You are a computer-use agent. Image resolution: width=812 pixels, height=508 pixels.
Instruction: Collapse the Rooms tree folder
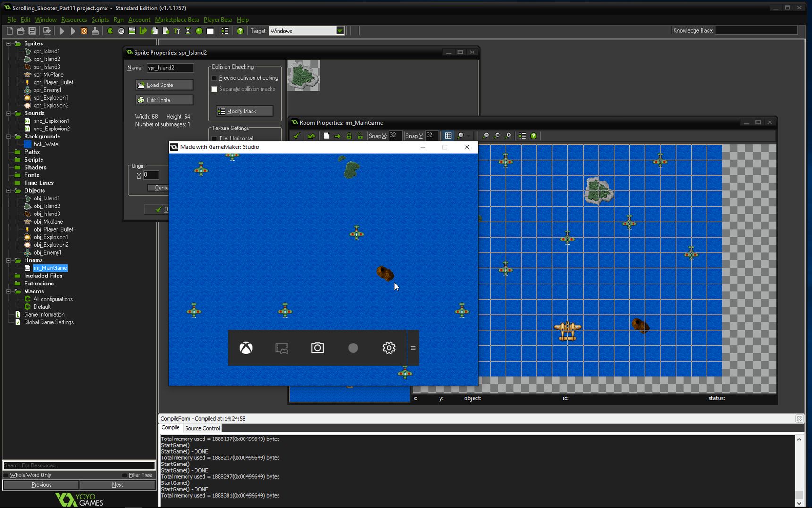coord(8,260)
